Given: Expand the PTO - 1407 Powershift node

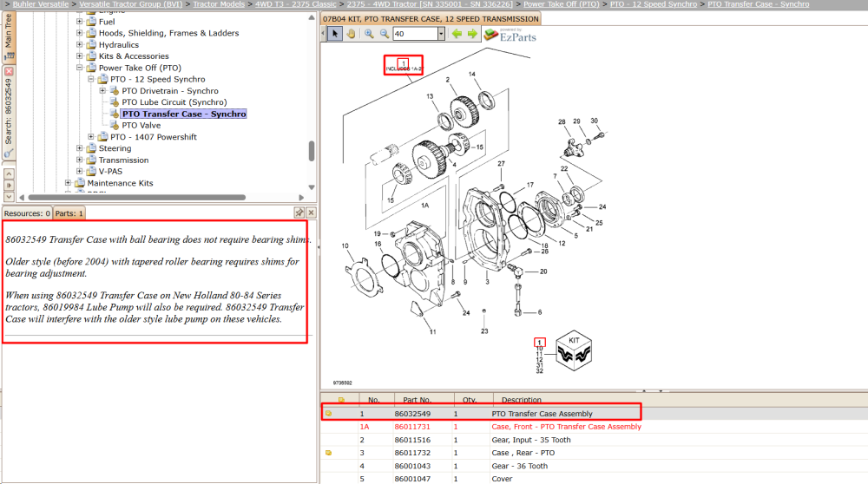Looking at the screenshot, I should click(91, 137).
